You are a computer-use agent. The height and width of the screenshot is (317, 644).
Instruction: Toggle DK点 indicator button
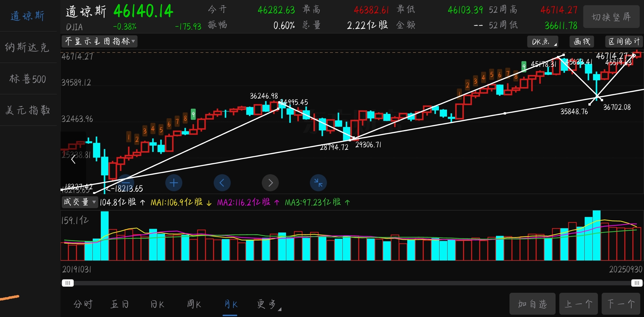point(542,42)
